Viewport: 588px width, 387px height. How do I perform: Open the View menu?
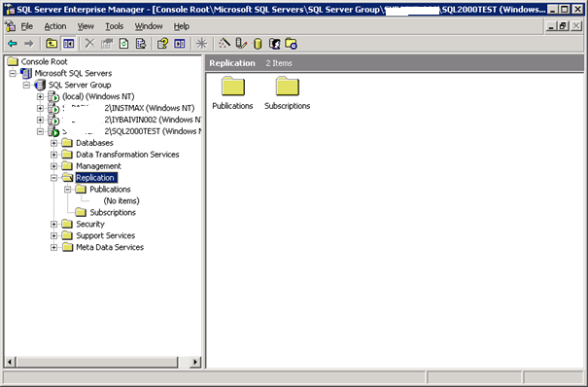point(86,26)
